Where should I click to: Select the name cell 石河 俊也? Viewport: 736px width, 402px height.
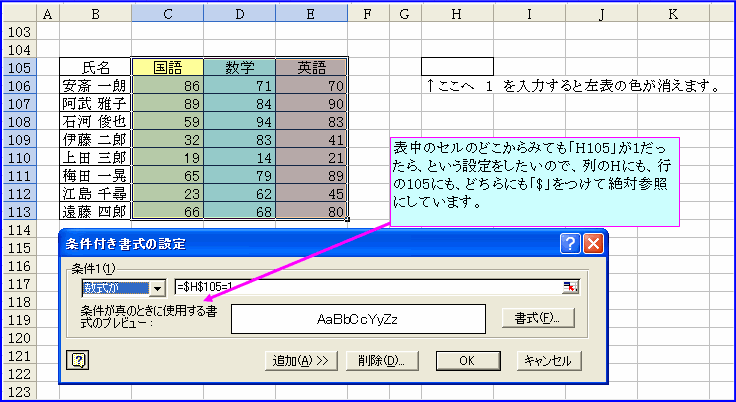(x=95, y=121)
